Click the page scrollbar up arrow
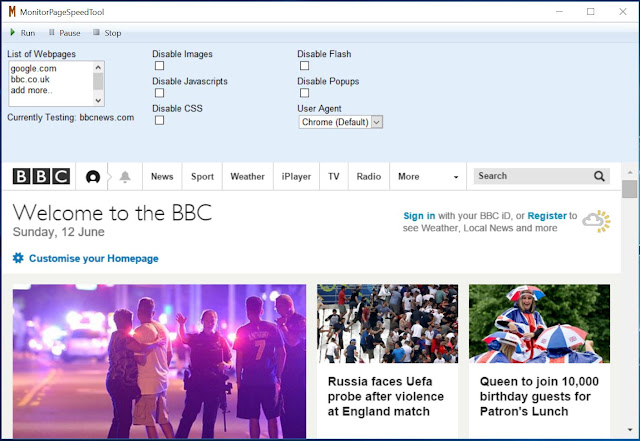This screenshot has height=441, width=640. pyautogui.click(x=630, y=172)
